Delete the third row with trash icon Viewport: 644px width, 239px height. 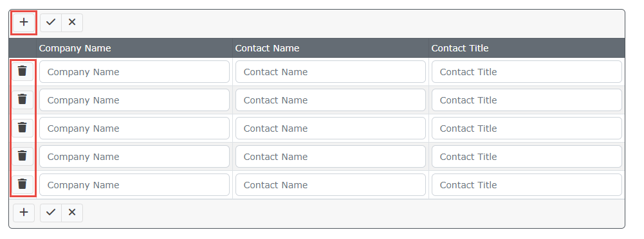[23, 128]
